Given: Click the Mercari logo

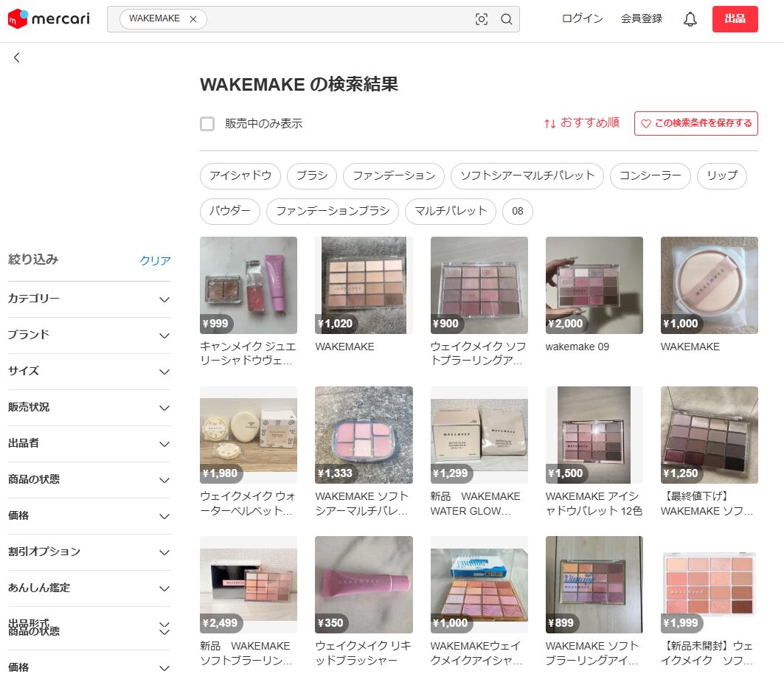Looking at the screenshot, I should coord(49,19).
